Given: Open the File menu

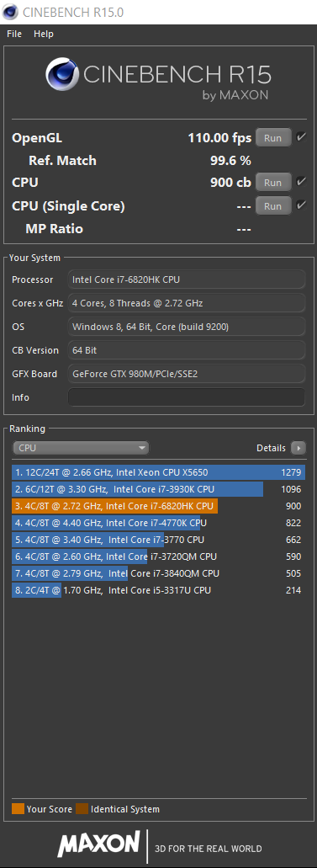Looking at the screenshot, I should pos(14,34).
